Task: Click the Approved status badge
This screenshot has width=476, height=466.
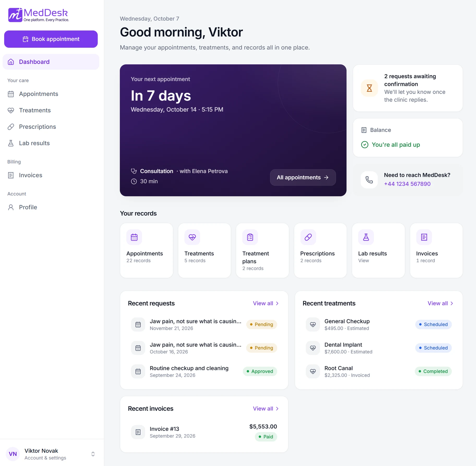Action: point(260,372)
